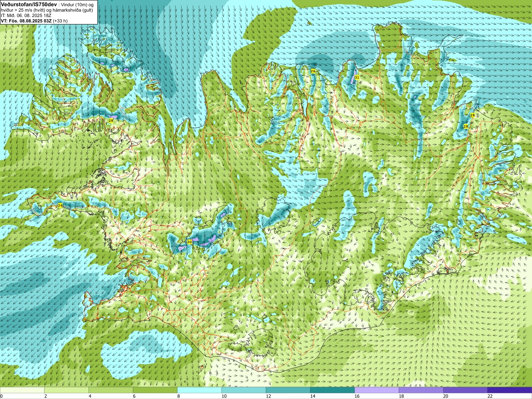
Task: Click the legend tick number 4
Action: point(90,397)
